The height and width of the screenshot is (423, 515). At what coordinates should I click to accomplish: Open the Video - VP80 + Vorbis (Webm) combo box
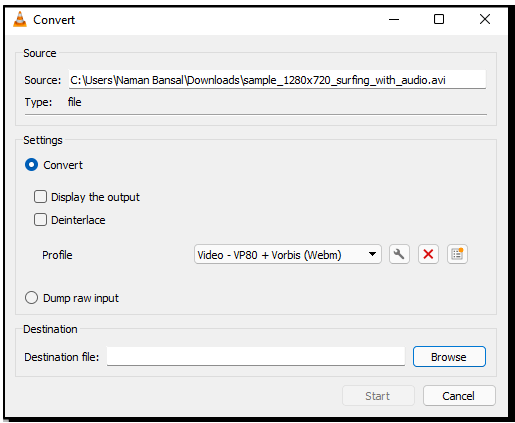[x=288, y=254]
